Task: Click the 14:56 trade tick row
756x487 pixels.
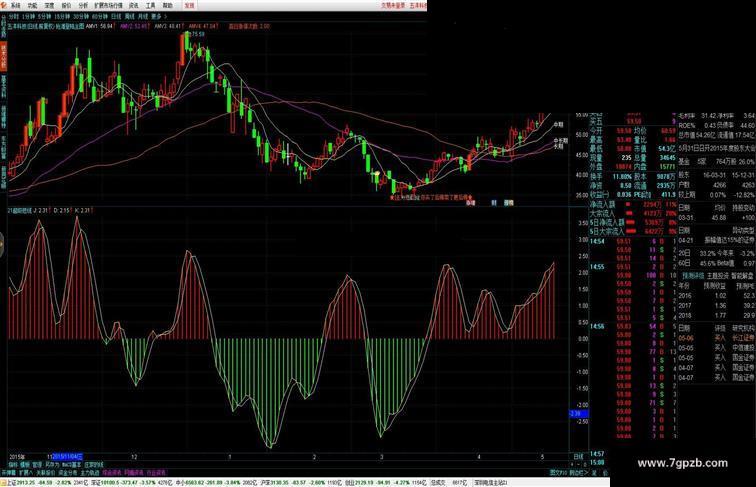Action: point(633,326)
